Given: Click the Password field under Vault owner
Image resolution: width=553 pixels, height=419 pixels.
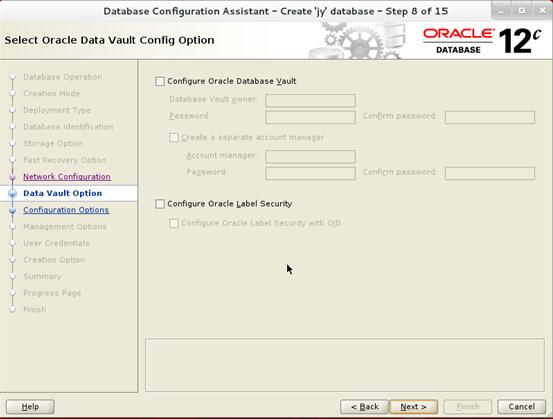Looking at the screenshot, I should coord(310,117).
